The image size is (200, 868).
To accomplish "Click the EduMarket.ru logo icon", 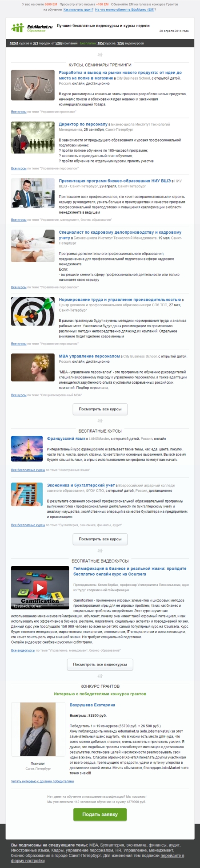I will click(17, 28).
